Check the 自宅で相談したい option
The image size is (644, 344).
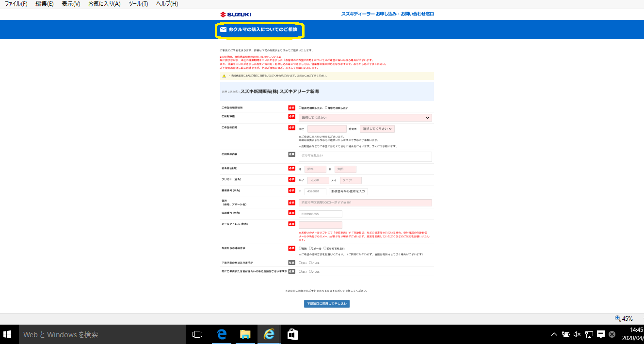(326, 108)
